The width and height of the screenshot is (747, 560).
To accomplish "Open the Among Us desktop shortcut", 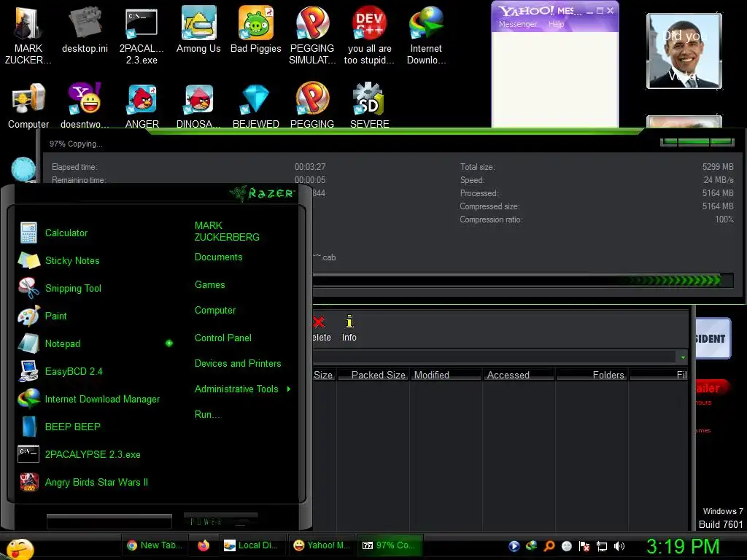I will tap(198, 29).
